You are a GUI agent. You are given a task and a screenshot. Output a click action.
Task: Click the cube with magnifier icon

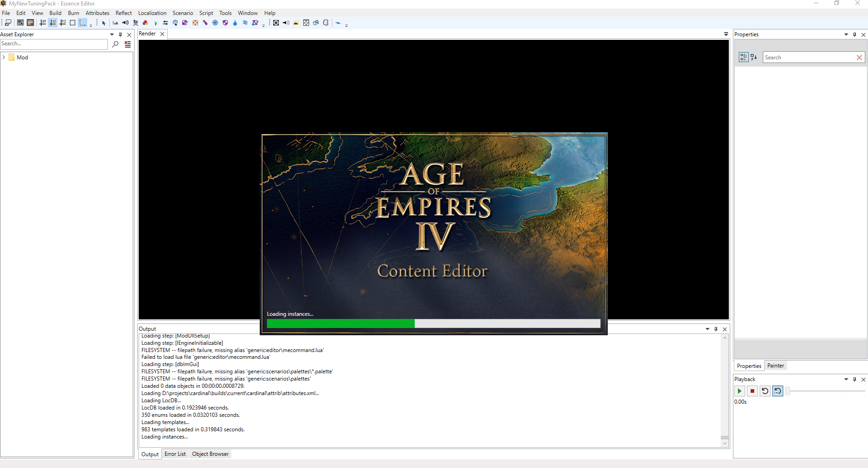point(316,23)
